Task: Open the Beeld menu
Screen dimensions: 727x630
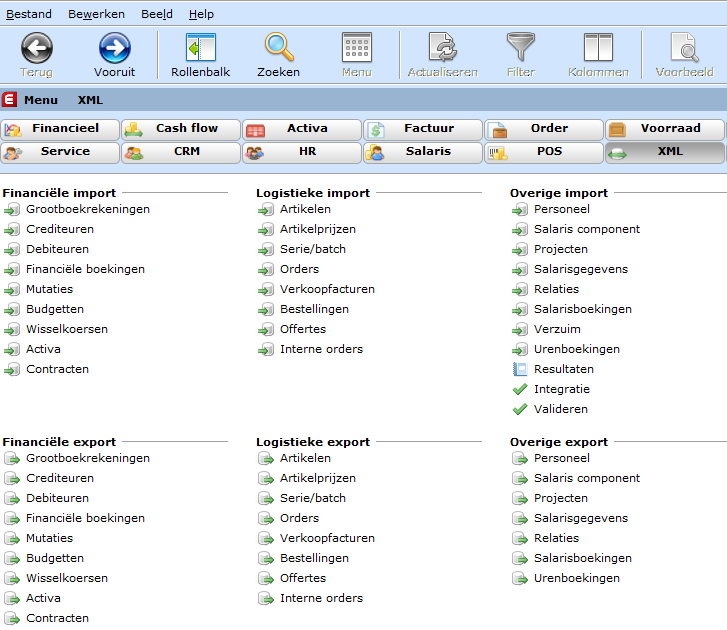Action: (x=155, y=14)
